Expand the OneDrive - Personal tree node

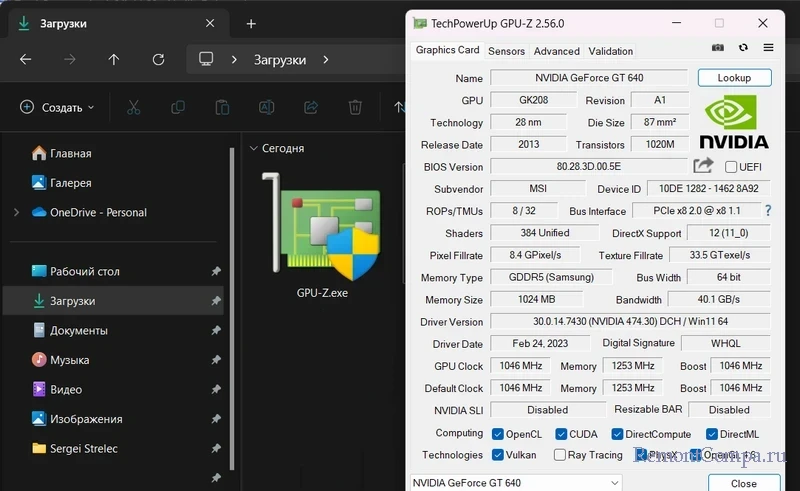(x=16, y=212)
